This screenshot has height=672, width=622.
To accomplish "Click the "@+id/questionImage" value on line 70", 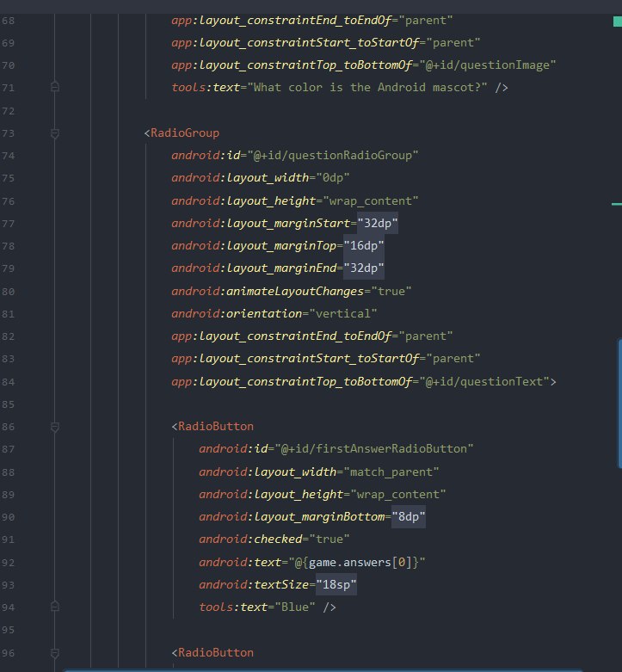I will pos(488,65).
